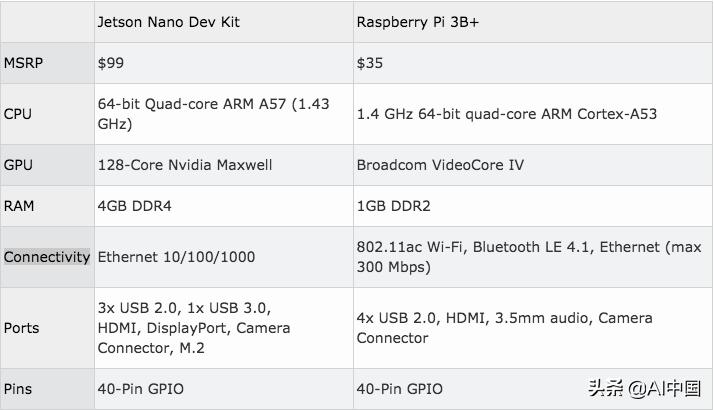Click the Jetson ports cell mentioning DisplayPort

point(194,328)
